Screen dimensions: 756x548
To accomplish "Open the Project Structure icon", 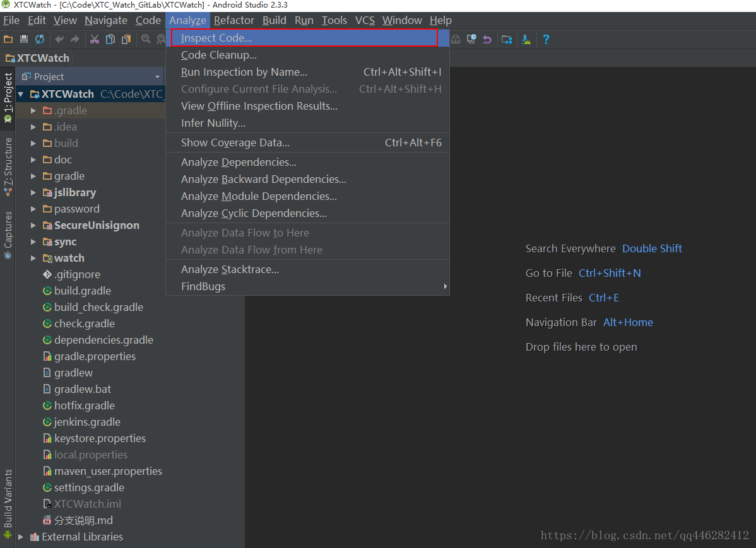I will (506, 40).
